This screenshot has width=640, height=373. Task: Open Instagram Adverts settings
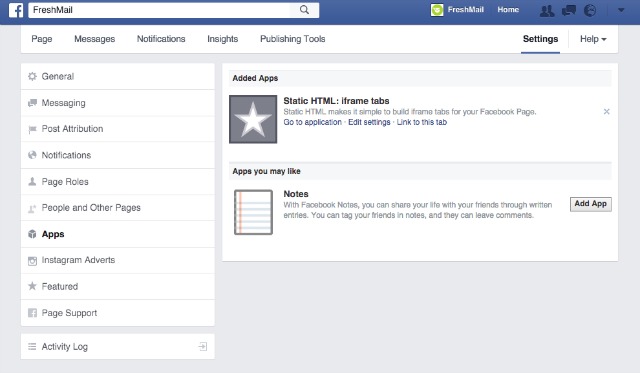(x=118, y=260)
